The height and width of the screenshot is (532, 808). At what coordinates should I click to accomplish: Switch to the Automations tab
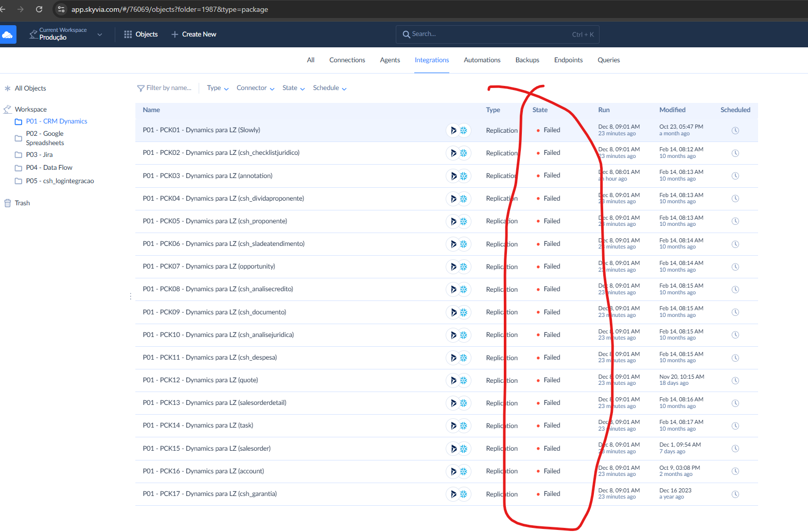point(482,60)
